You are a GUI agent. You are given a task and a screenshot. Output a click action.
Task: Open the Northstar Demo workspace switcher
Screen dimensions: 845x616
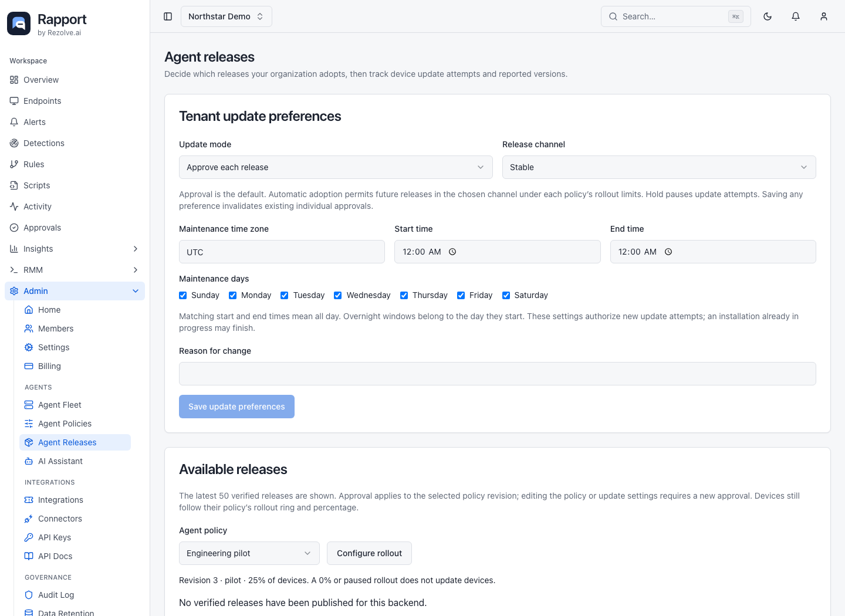point(227,16)
